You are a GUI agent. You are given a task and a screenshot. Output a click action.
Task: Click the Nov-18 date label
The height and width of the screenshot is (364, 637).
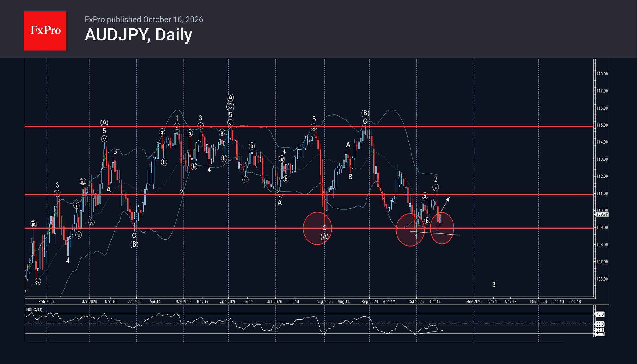511,302
